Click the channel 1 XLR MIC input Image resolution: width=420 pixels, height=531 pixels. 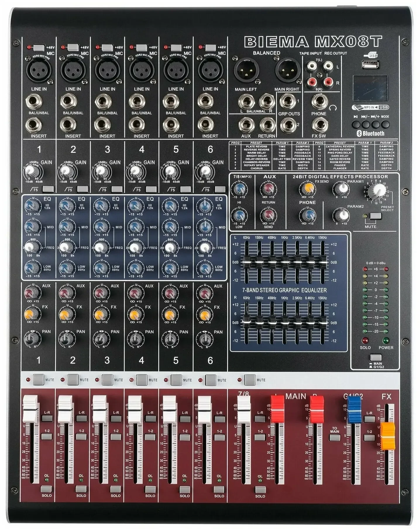tap(39, 71)
